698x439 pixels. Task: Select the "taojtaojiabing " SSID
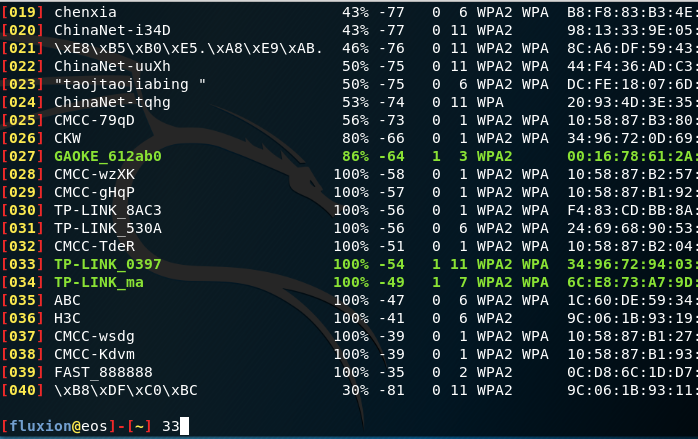(130, 84)
